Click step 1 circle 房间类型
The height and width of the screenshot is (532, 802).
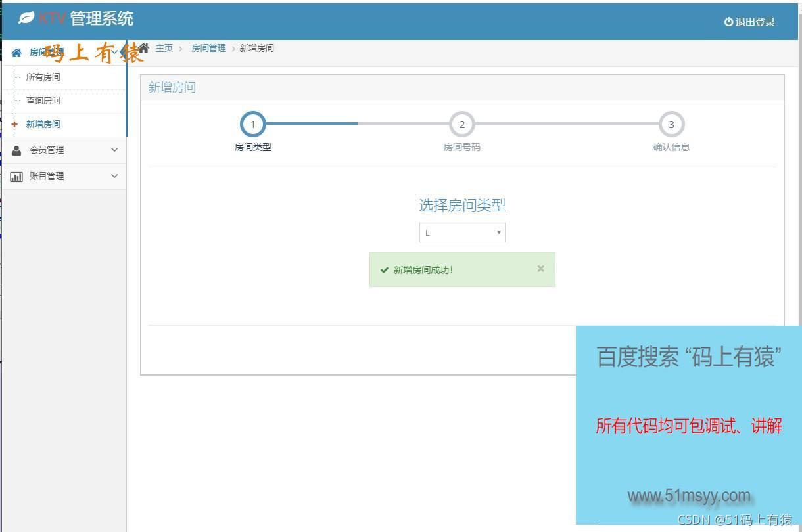(253, 124)
